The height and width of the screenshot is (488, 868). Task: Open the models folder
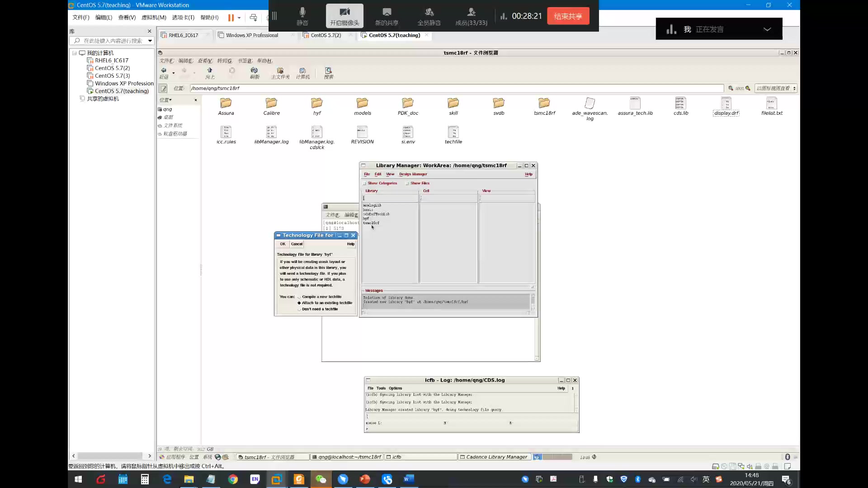[363, 107]
